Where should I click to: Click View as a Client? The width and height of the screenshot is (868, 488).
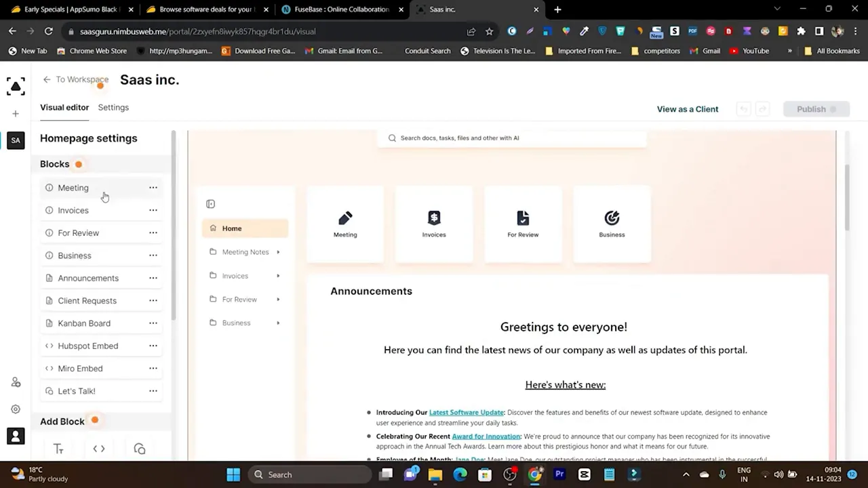pyautogui.click(x=687, y=109)
